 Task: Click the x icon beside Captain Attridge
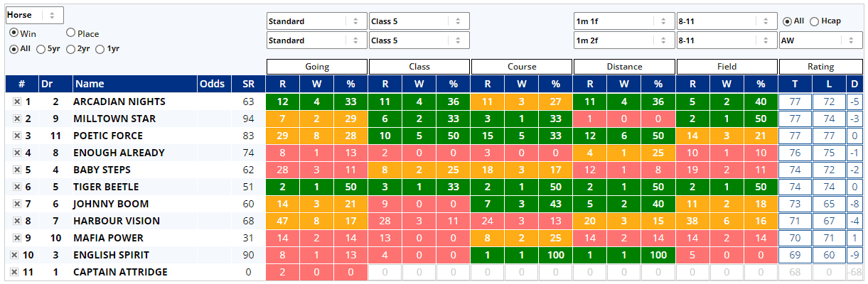(x=14, y=272)
